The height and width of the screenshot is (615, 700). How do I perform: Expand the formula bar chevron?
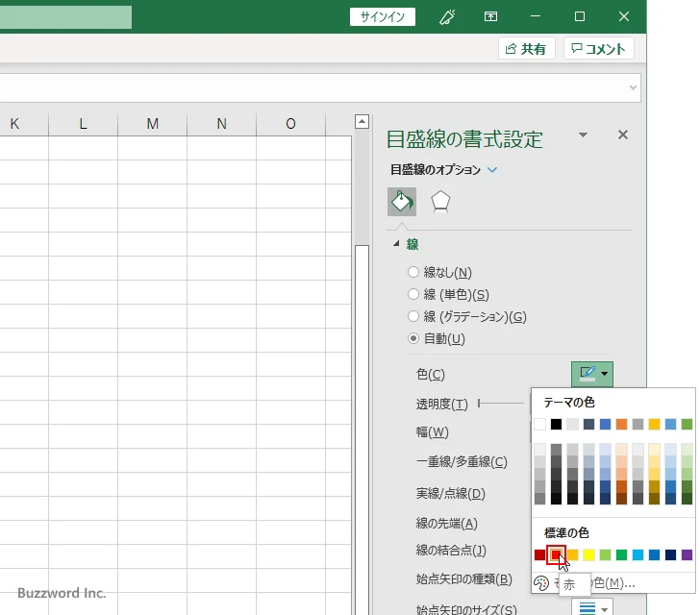point(633,87)
